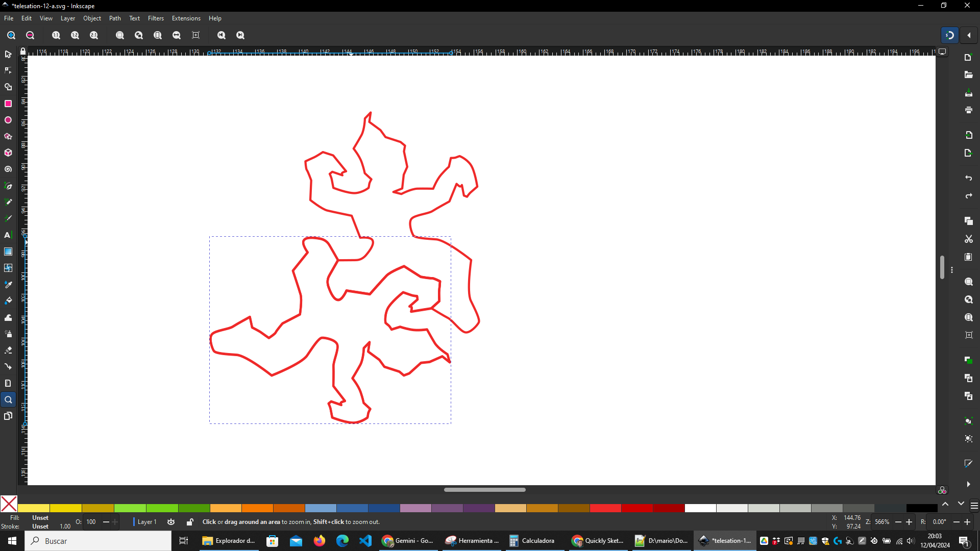Click the Star/polygon shape tool
Image resolution: width=980 pixels, height=551 pixels.
click(x=8, y=137)
